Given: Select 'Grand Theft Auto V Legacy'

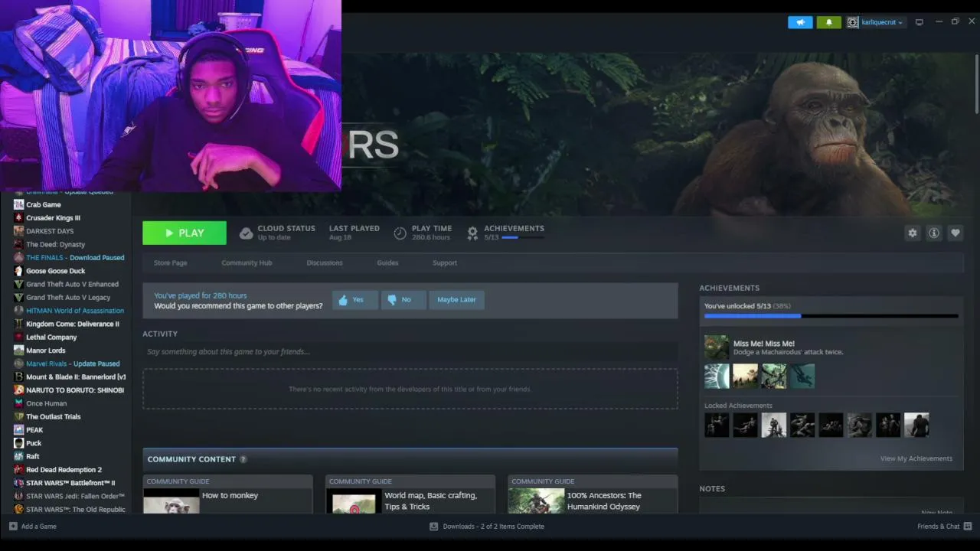Looking at the screenshot, I should [68, 298].
